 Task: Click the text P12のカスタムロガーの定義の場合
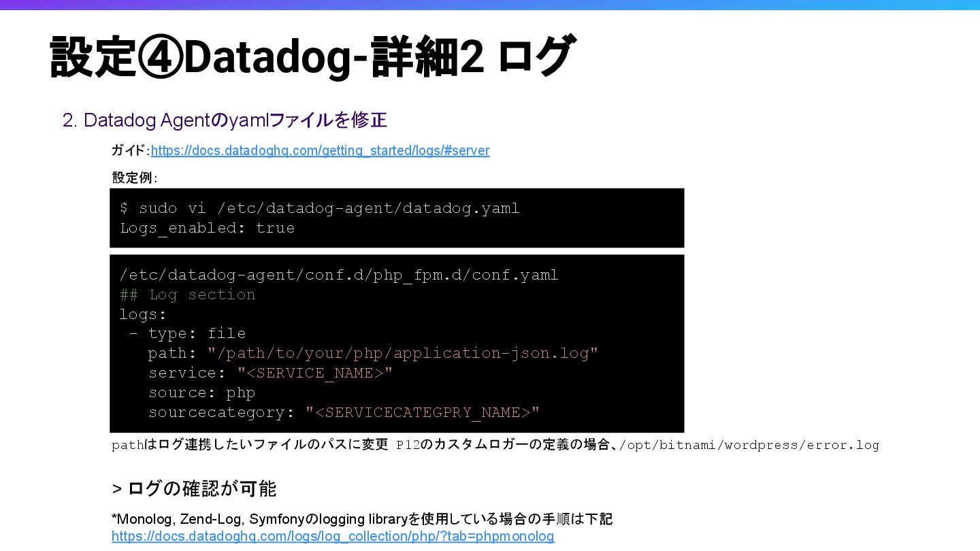(x=504, y=445)
